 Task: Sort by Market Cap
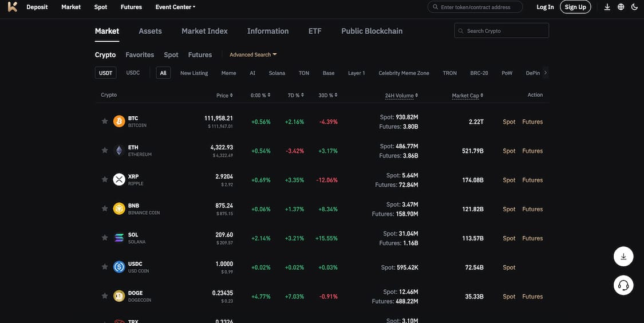467,95
